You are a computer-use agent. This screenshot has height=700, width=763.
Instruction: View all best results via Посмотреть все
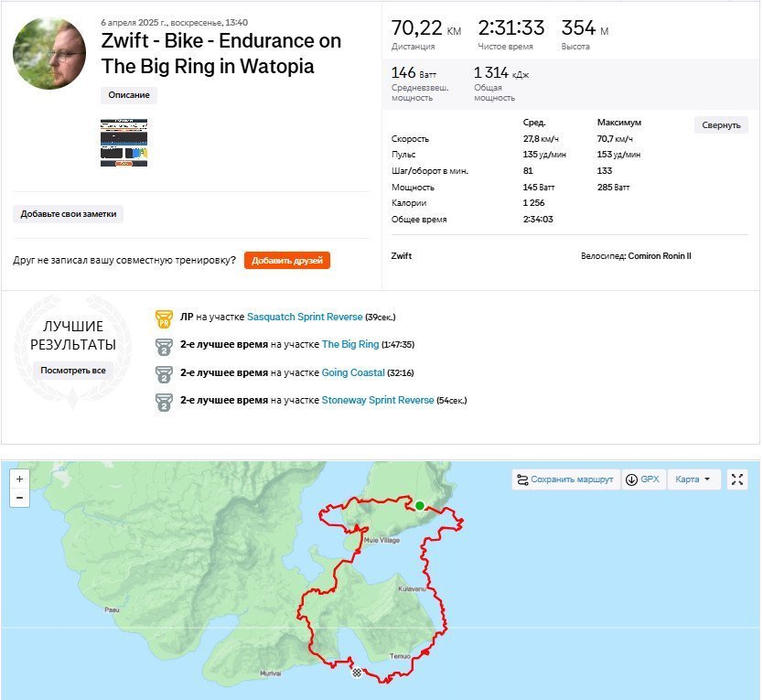click(73, 371)
